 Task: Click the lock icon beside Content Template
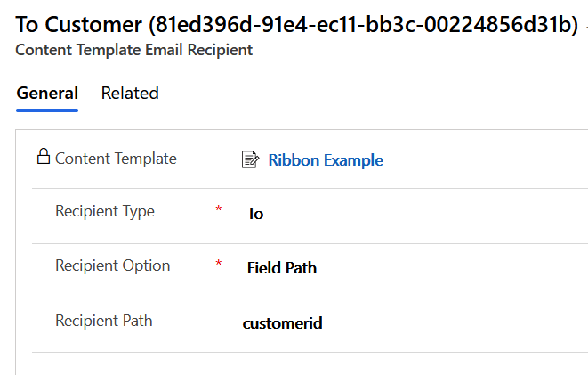[x=43, y=158]
